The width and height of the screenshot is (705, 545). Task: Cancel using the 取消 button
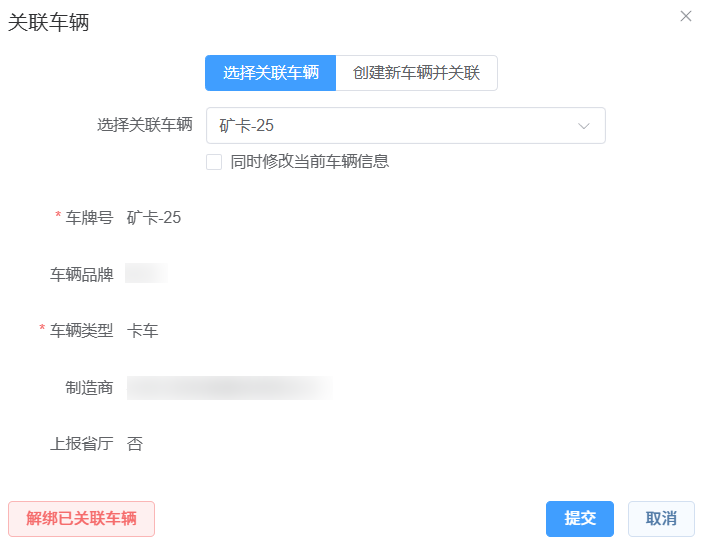(661, 519)
